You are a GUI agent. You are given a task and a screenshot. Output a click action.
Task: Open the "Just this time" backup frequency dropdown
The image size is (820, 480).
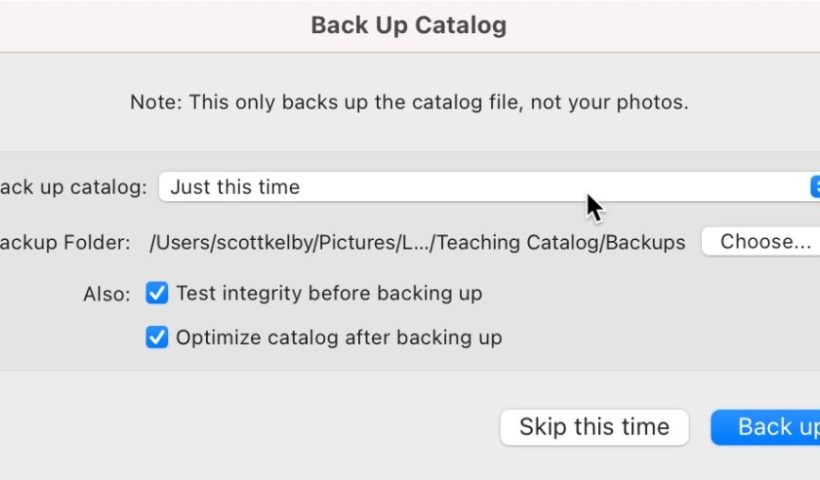click(480, 187)
